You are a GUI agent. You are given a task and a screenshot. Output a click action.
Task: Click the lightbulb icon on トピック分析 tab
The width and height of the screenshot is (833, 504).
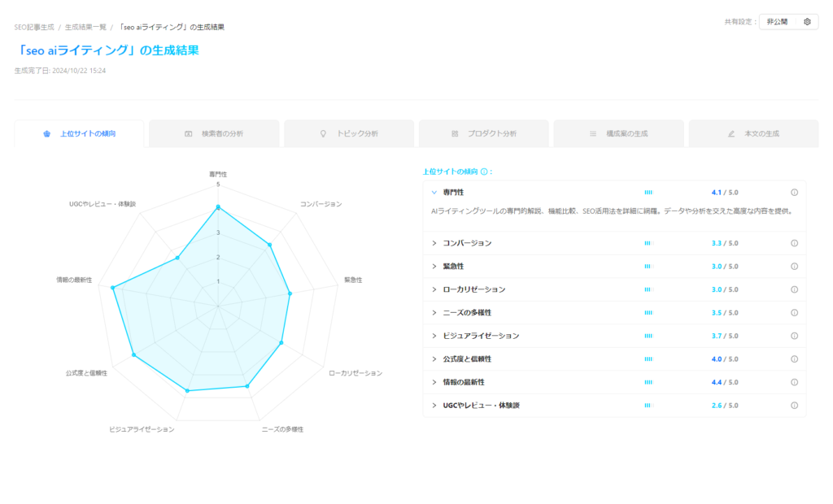pos(323,134)
